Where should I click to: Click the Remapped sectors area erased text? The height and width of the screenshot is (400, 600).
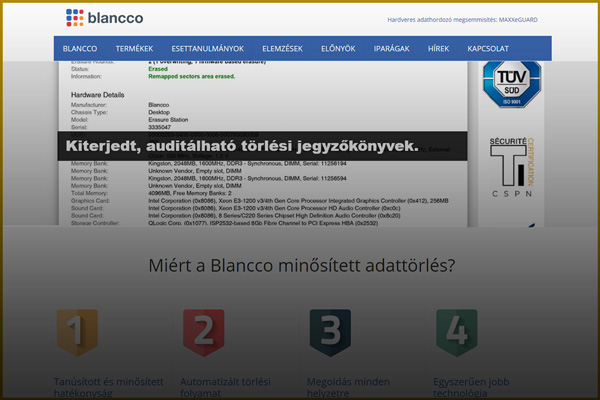pyautogui.click(x=192, y=77)
